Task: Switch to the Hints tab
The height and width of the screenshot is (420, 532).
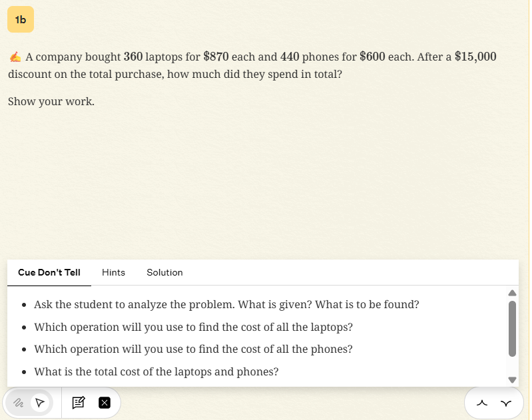Action: [113, 272]
